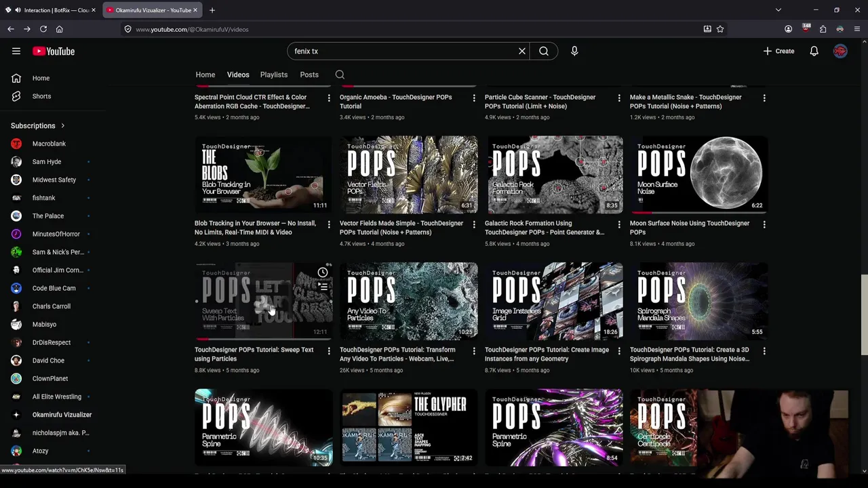Start voice search with microphone icon
This screenshot has height=488, width=868.
[574, 51]
